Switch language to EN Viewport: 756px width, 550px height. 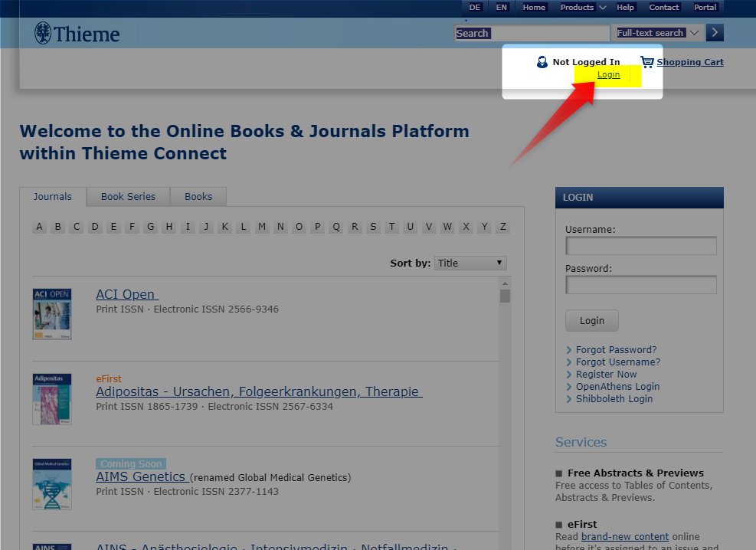[502, 7]
